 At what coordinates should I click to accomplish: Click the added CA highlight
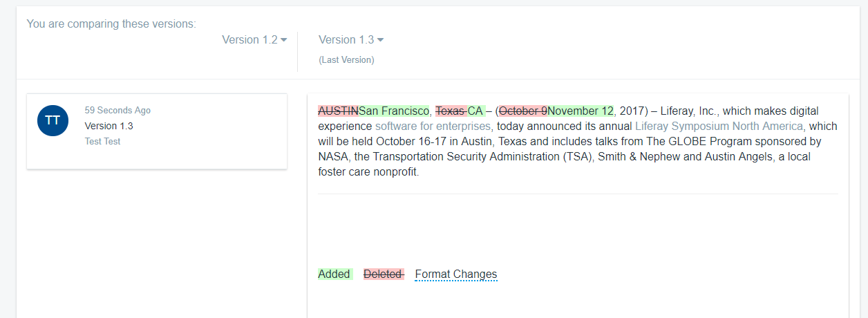[x=475, y=111]
